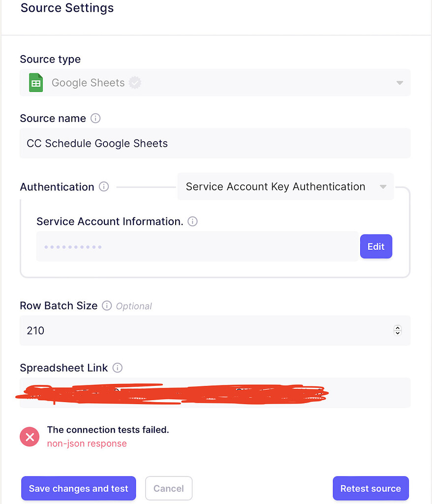Click the Cancel button
The height and width of the screenshot is (504, 432).
(169, 488)
